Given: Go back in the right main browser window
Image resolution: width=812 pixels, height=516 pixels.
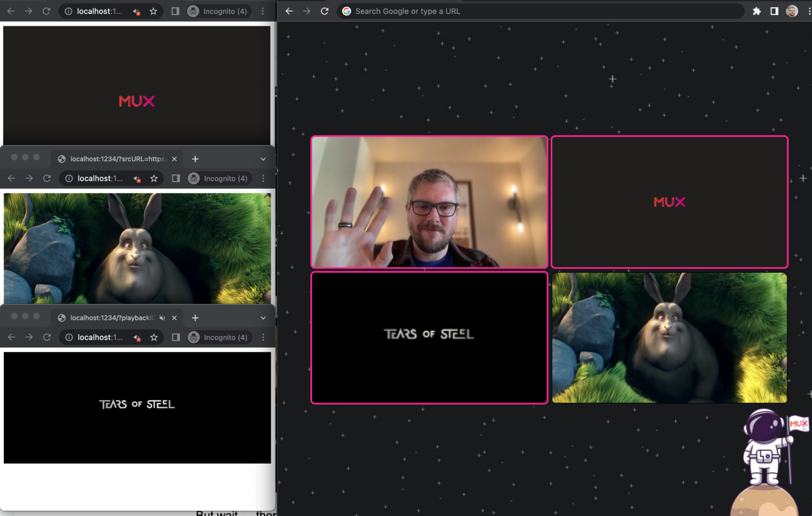Looking at the screenshot, I should coord(289,11).
